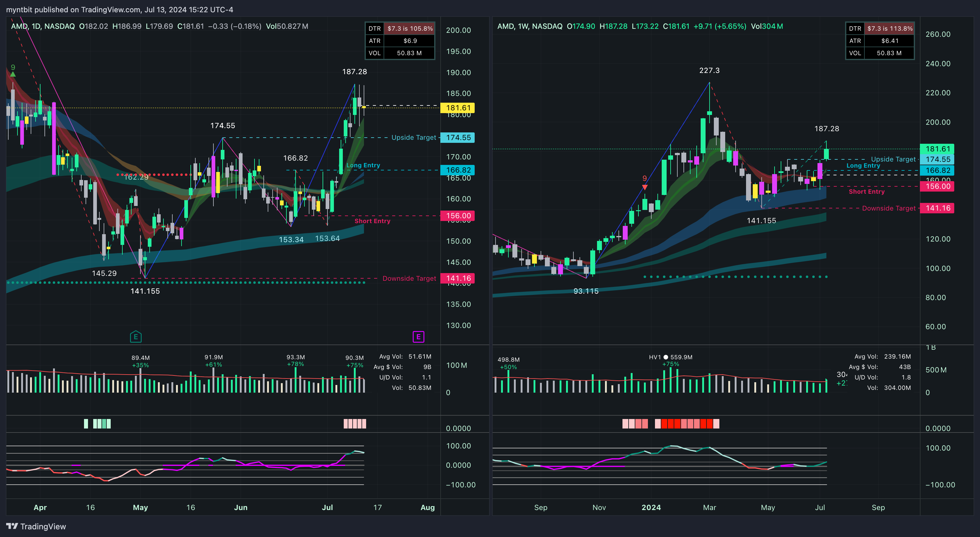Viewport: 980px width, 537px height.
Task: Click the Avg Vol 239.16M stat on weekly chart
Action: click(x=882, y=356)
